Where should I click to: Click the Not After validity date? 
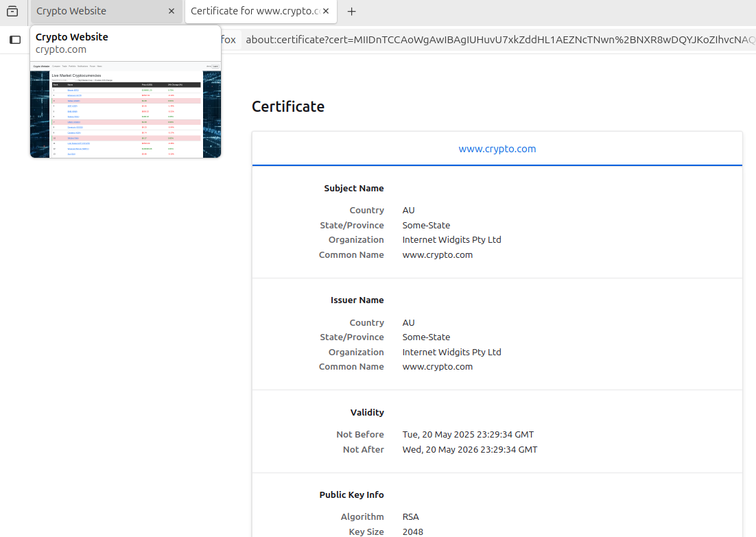[x=469, y=450]
